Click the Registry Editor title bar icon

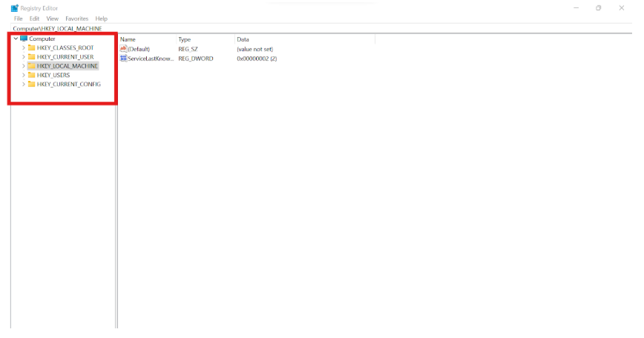click(15, 8)
